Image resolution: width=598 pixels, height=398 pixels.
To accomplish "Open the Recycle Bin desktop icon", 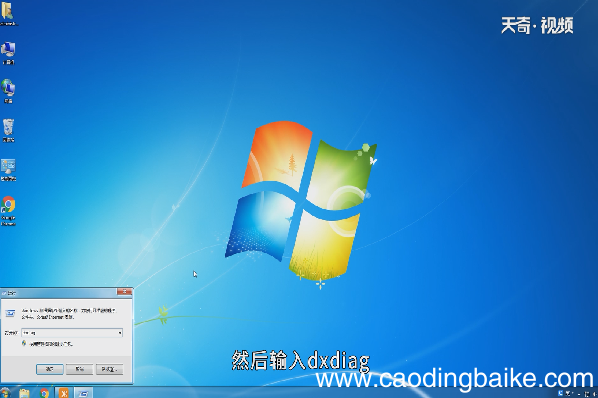I will click(8, 130).
